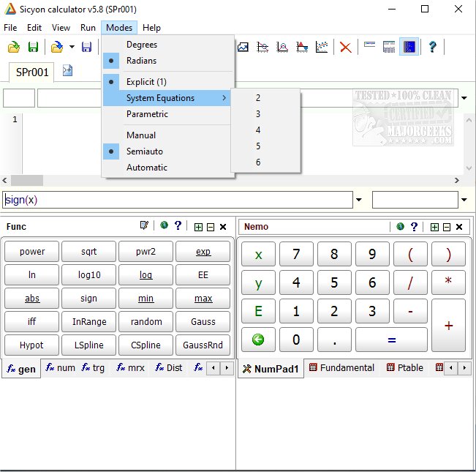Close the Func panel
The width and height of the screenshot is (476, 472).
tap(223, 227)
